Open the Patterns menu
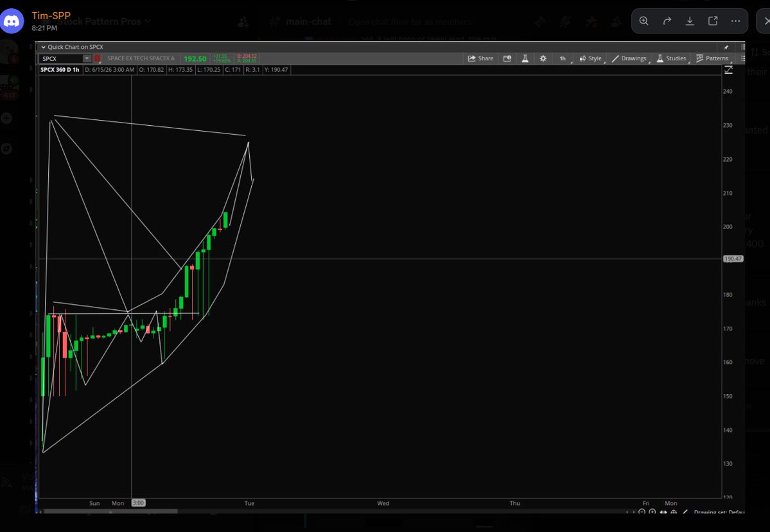This screenshot has height=532, width=770. (x=713, y=58)
